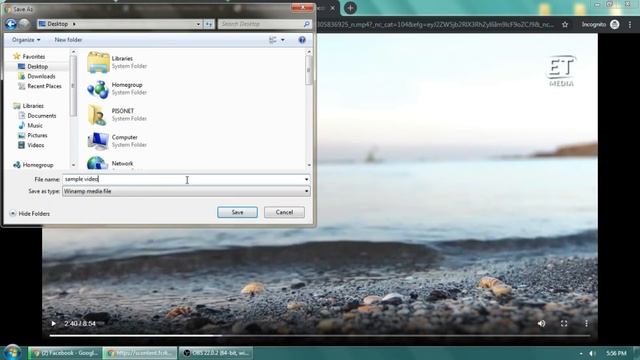Click the Save button

237,212
